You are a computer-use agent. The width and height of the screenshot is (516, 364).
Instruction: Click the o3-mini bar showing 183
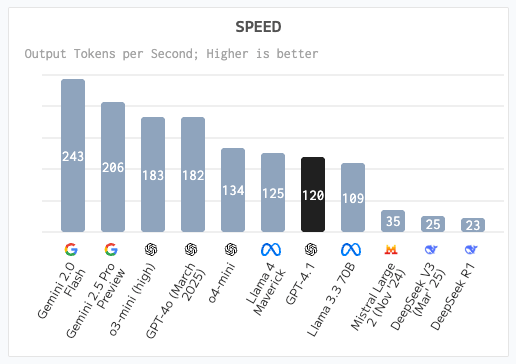click(x=153, y=174)
